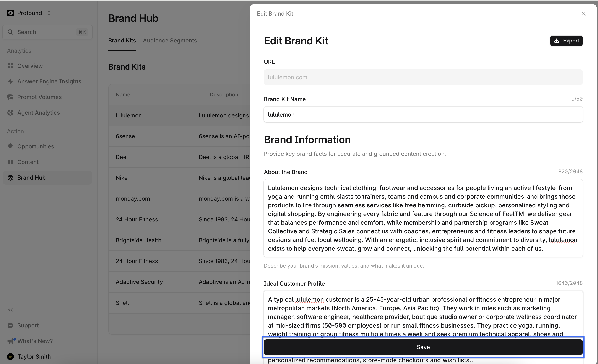Edit the Brand Kit Name field
598x364 pixels.
coord(423,115)
